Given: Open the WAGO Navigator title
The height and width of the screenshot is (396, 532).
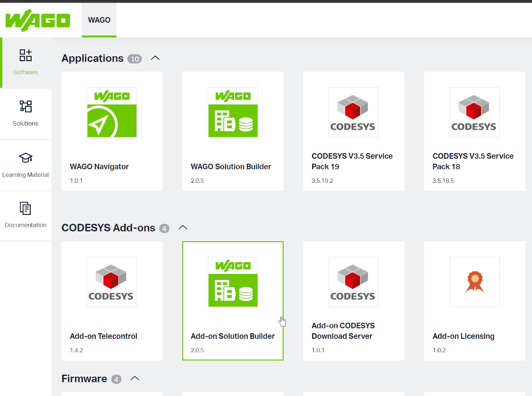Looking at the screenshot, I should [99, 167].
